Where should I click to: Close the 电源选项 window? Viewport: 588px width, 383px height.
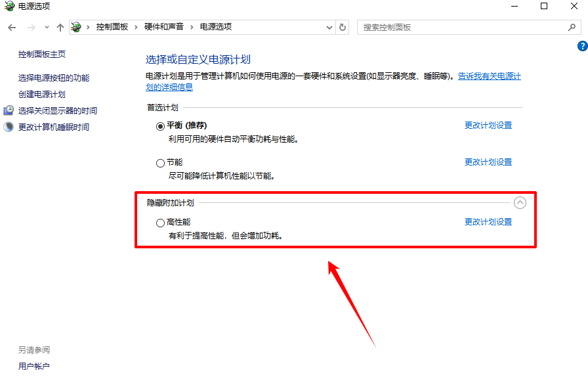click(574, 6)
